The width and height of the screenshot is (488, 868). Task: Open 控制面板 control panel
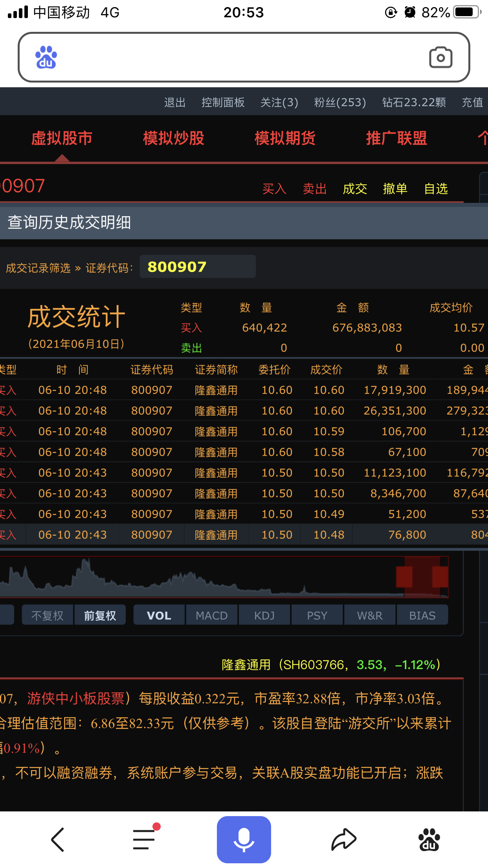tap(223, 103)
